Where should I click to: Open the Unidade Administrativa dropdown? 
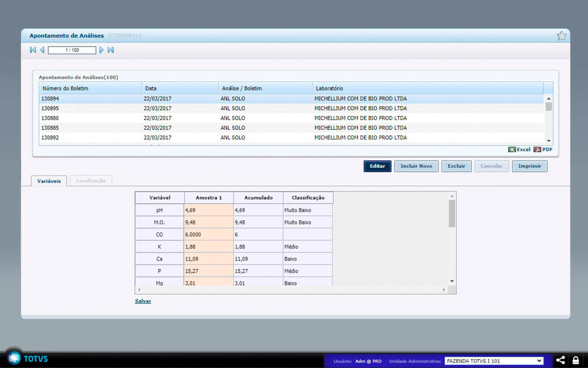pos(494,361)
